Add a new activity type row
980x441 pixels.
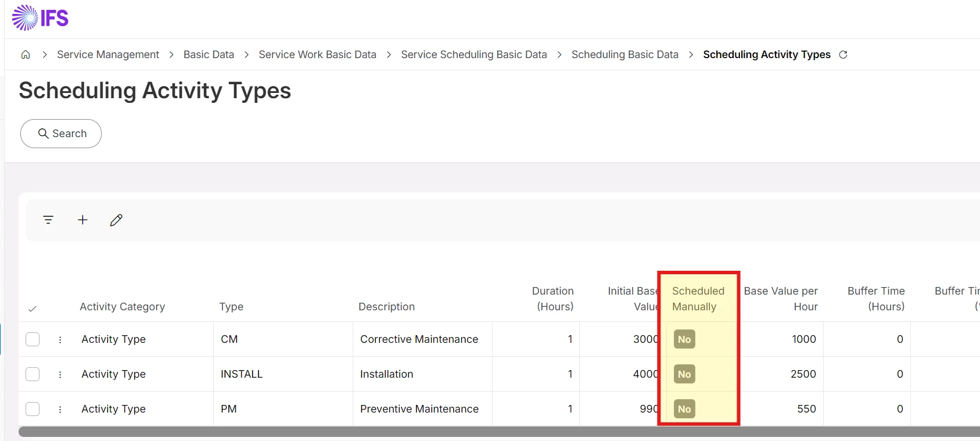click(x=82, y=220)
